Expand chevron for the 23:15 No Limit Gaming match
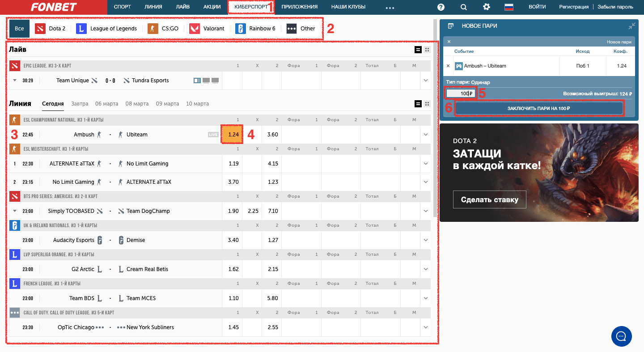The image size is (644, 352). (x=425, y=182)
